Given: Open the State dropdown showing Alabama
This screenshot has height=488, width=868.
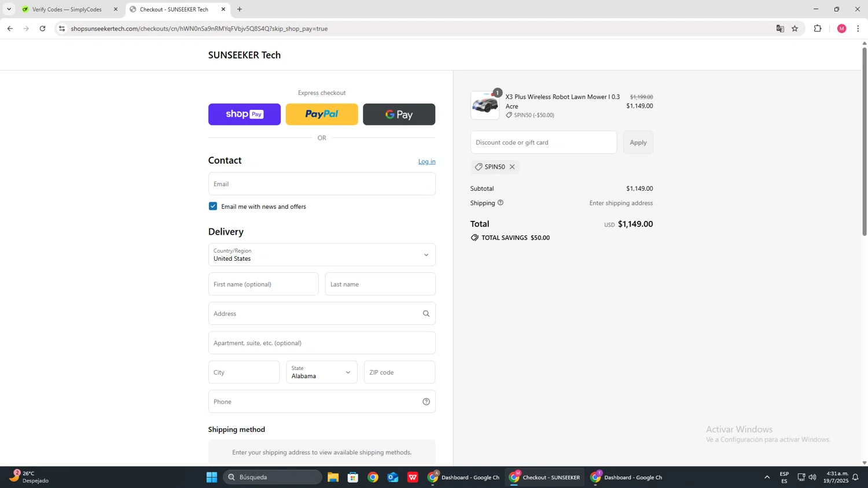Looking at the screenshot, I should 322,372.
